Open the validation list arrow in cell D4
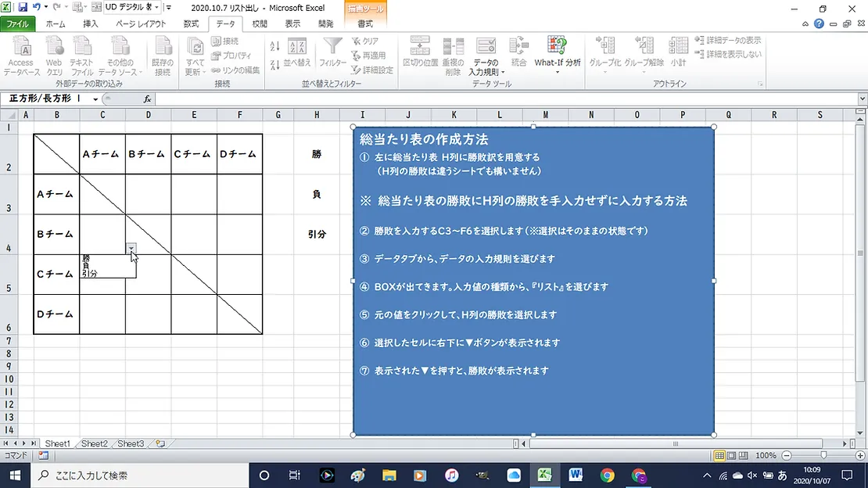The image size is (868, 488). [x=131, y=248]
